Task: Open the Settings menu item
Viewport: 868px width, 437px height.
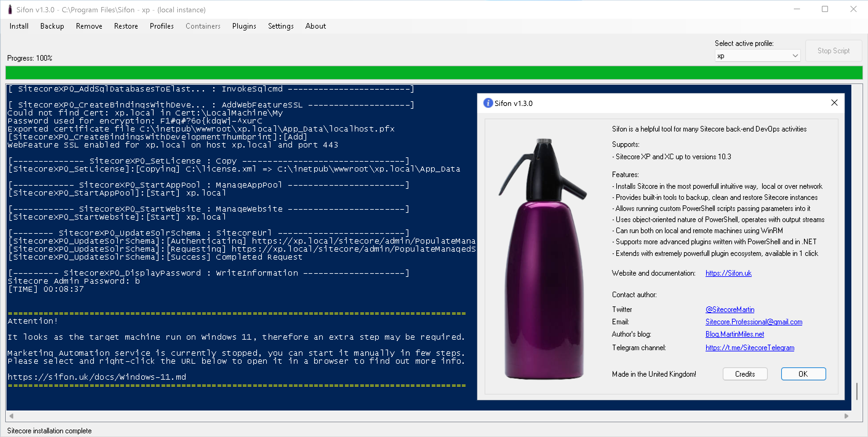Action: [x=279, y=26]
